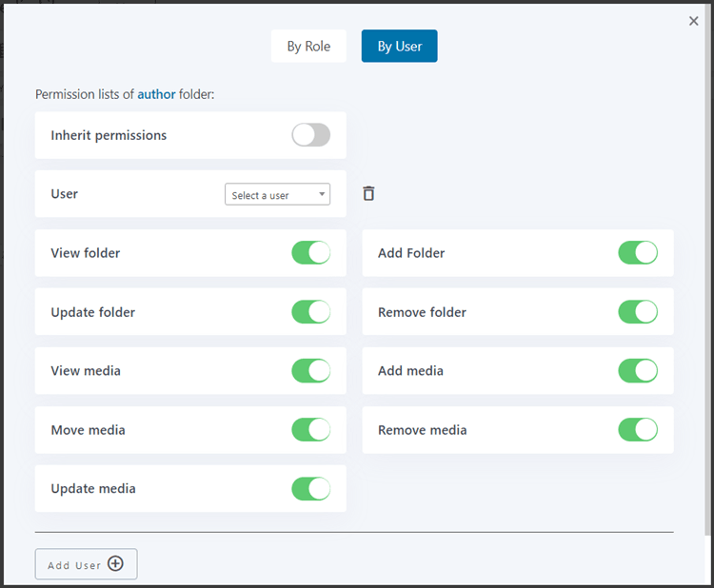Disable the View folder toggle
This screenshot has height=588, width=714.
[x=310, y=253]
